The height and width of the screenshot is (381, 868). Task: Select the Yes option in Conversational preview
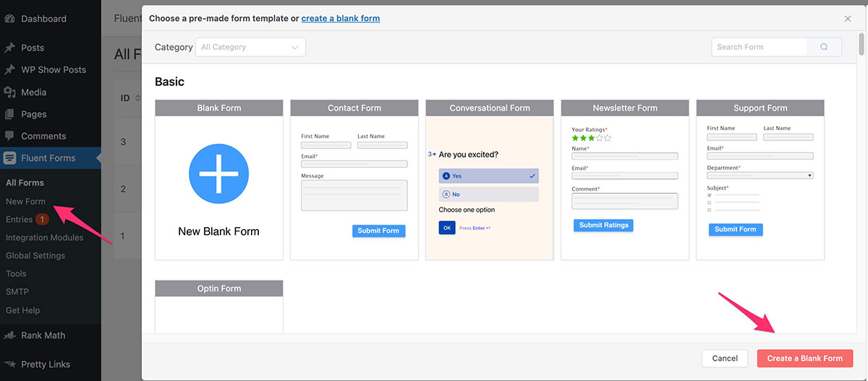click(488, 176)
